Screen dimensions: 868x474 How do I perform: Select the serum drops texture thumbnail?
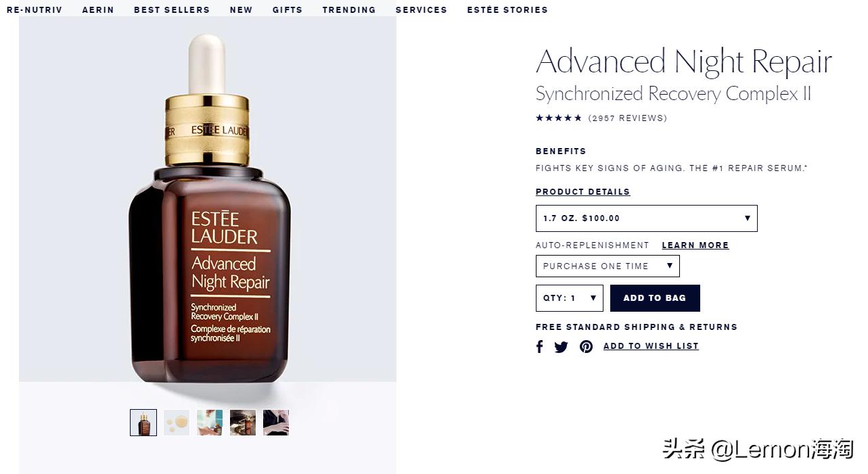[177, 423]
